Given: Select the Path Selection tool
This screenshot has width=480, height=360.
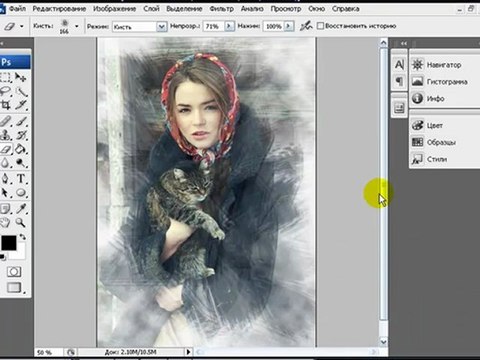Looking at the screenshot, I should (6, 193).
